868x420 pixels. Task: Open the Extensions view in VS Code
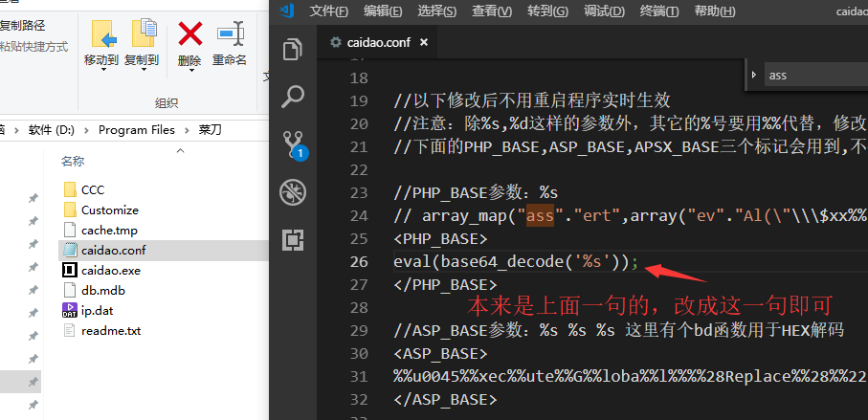pos(292,239)
